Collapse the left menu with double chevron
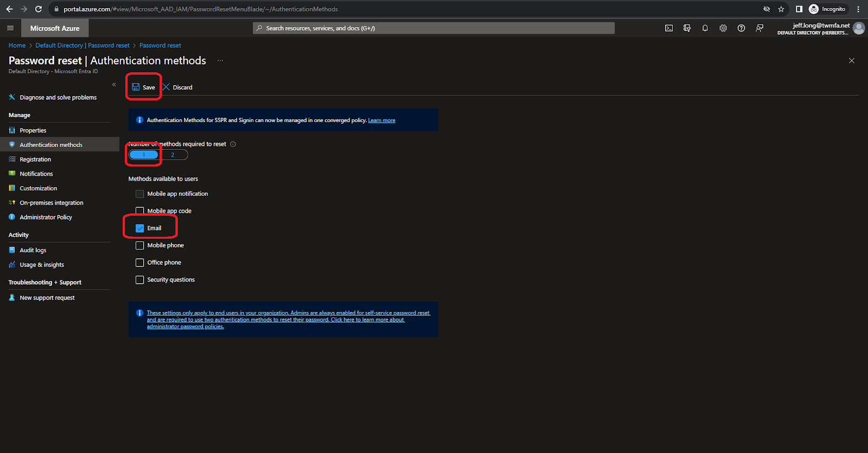The image size is (868, 453). tap(114, 85)
